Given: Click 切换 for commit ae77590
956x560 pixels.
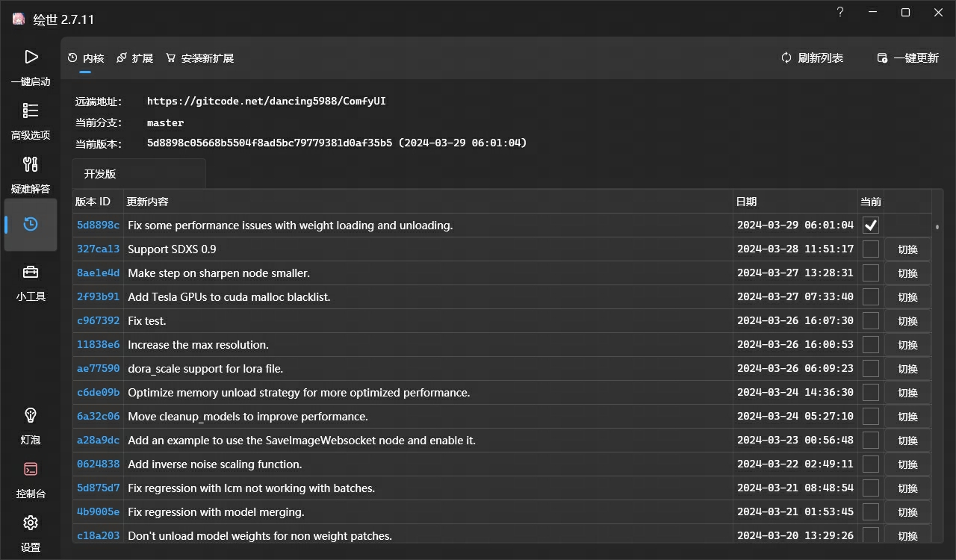Looking at the screenshot, I should [x=907, y=369].
